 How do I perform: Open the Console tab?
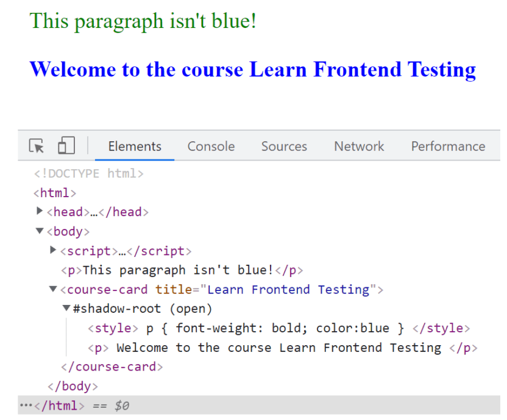tap(211, 146)
